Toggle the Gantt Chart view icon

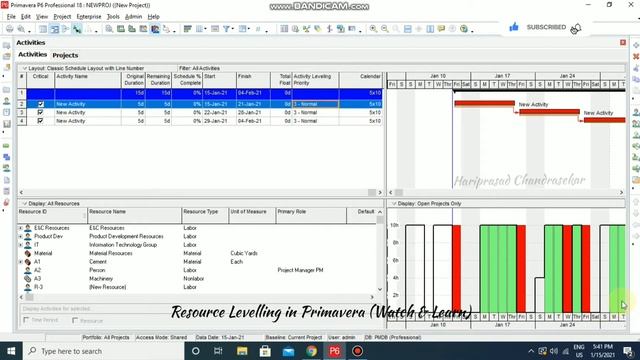(x=54, y=29)
